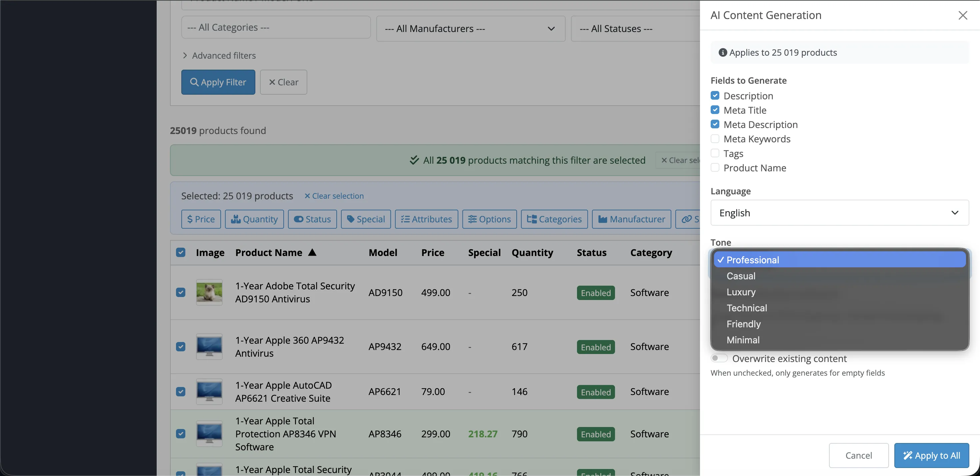Viewport: 980px width, 476px height.
Task: Open the All Categories field
Action: [276, 27]
